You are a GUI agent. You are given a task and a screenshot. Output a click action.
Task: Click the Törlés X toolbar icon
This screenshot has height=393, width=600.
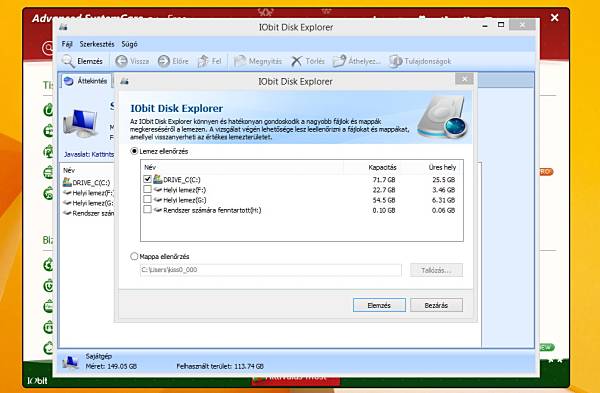coord(296,61)
